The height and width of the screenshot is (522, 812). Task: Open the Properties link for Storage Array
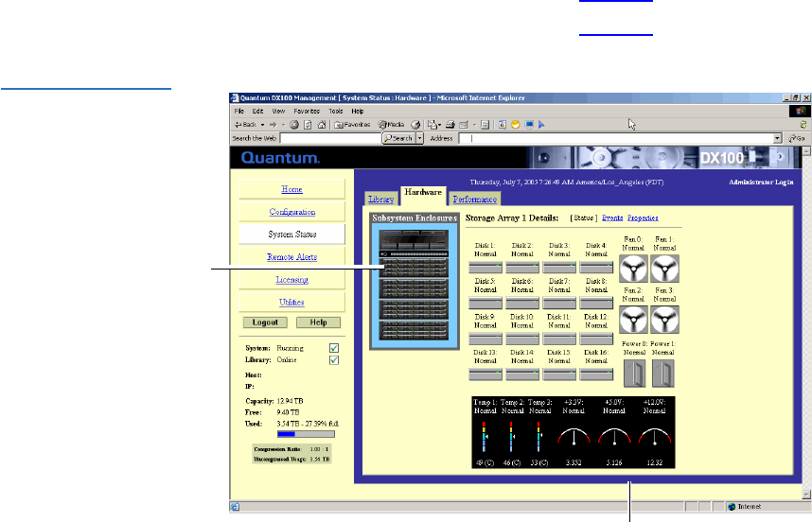(643, 218)
